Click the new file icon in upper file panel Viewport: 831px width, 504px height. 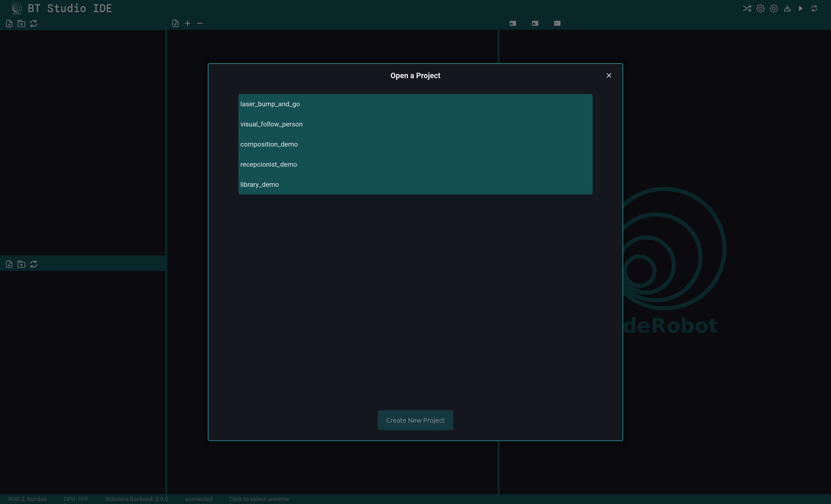click(x=9, y=23)
